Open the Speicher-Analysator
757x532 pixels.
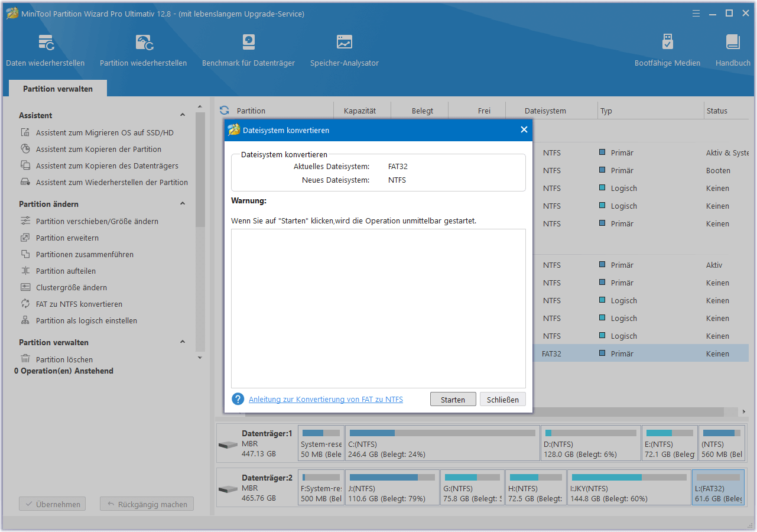[345, 50]
